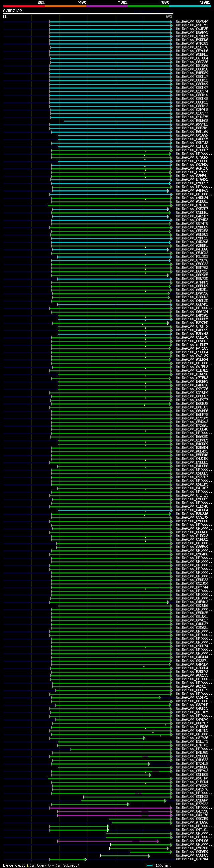
Task: Select label UniRef100_C5YAM6
Action: click(192, 51)
